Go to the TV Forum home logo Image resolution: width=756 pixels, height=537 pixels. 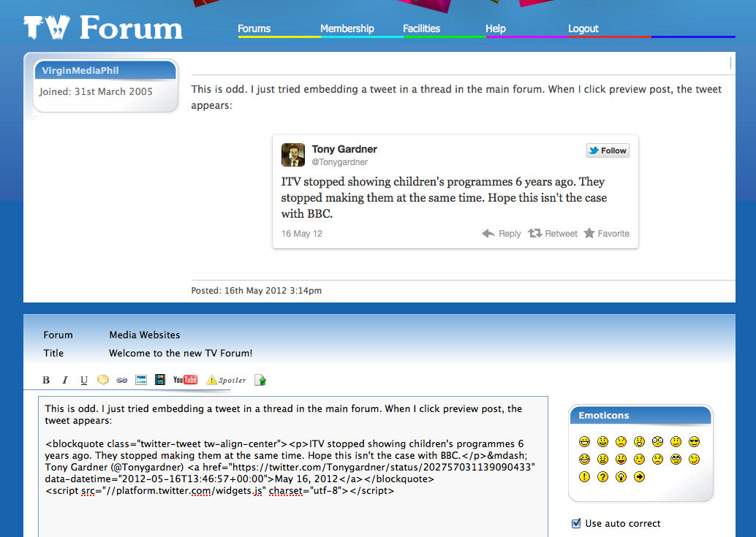(x=103, y=27)
